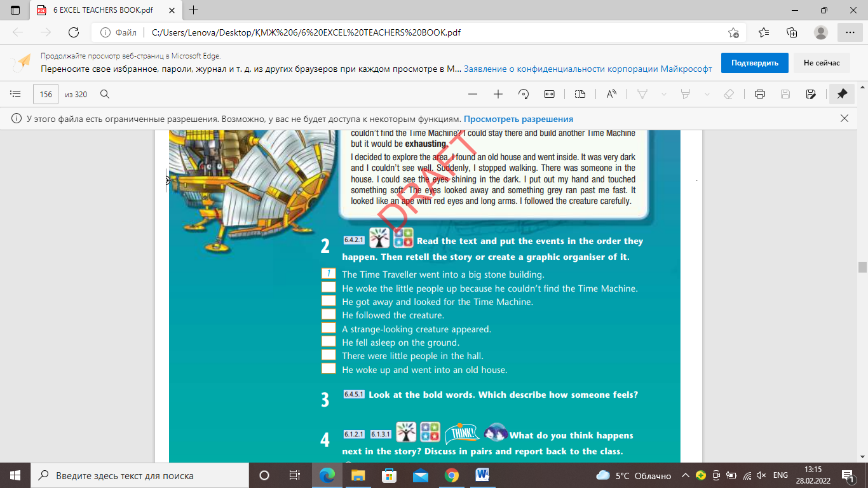Open the browser profile icon
The width and height of the screenshot is (868, 488).
pos(821,32)
